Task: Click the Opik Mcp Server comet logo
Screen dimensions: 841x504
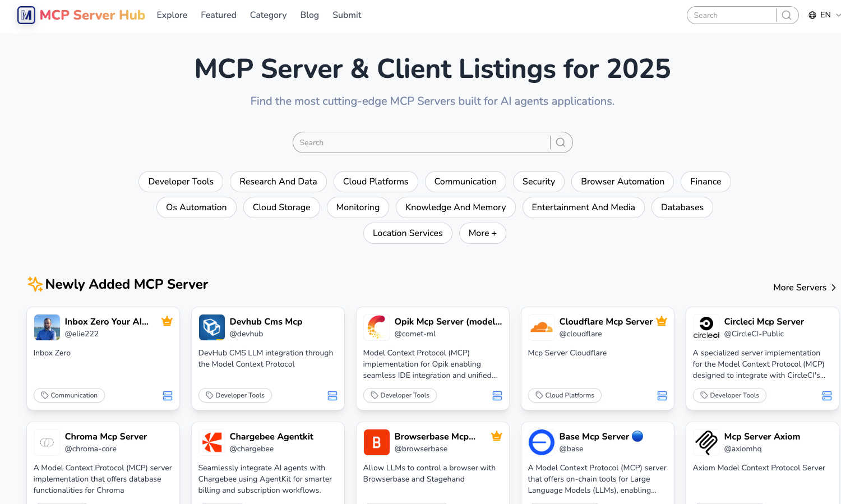Action: pyautogui.click(x=377, y=327)
